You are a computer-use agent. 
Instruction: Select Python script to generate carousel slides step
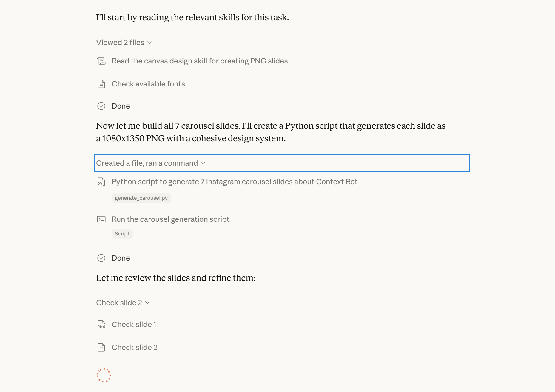pos(235,182)
